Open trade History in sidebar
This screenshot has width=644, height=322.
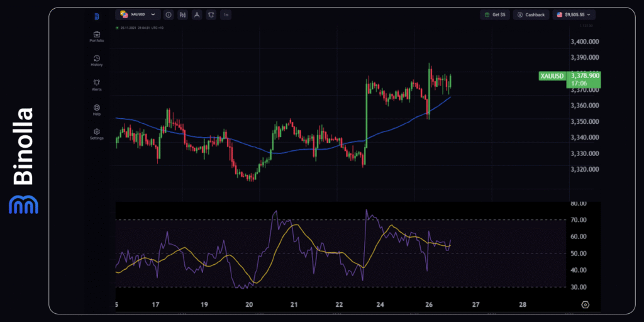coord(97,59)
